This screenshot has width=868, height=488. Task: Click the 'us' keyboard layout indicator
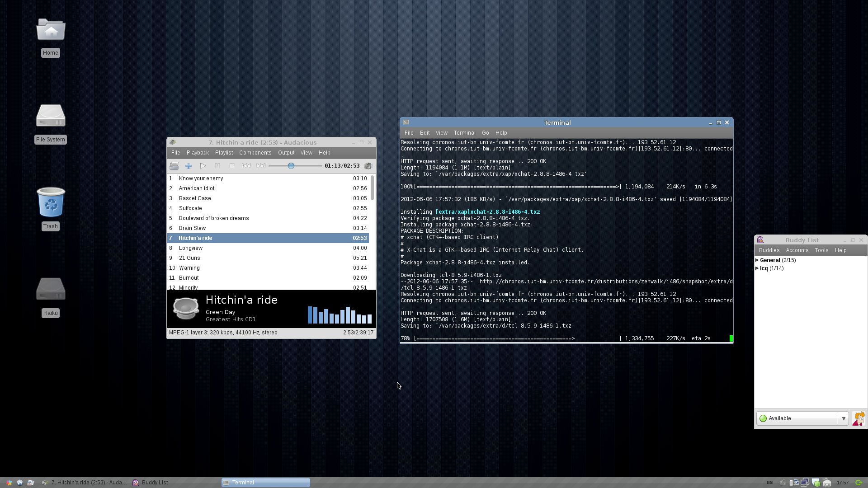(769, 482)
